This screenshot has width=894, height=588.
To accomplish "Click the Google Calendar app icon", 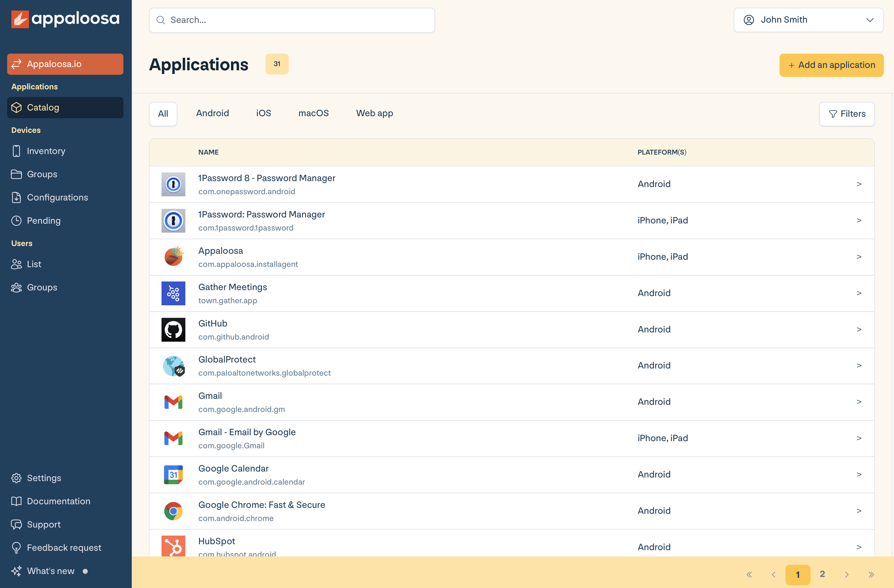I will click(x=173, y=475).
